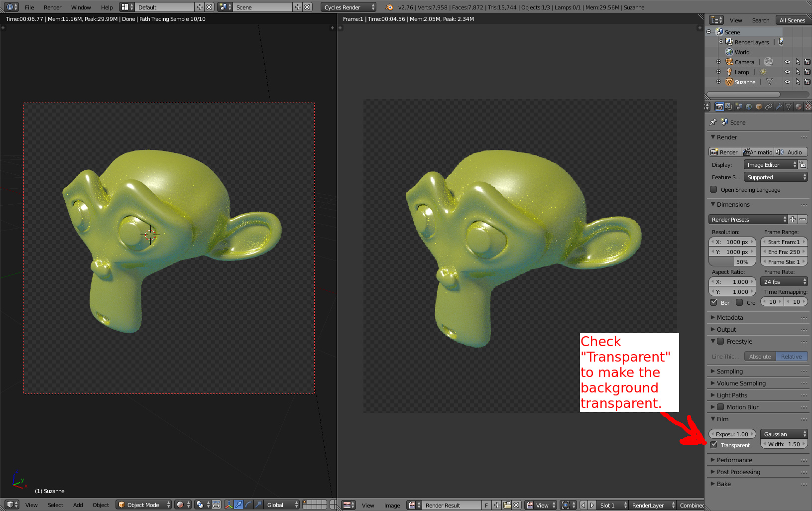This screenshot has height=511, width=812.
Task: Adjust the 50% resolution percentage slider
Action: tap(732, 262)
